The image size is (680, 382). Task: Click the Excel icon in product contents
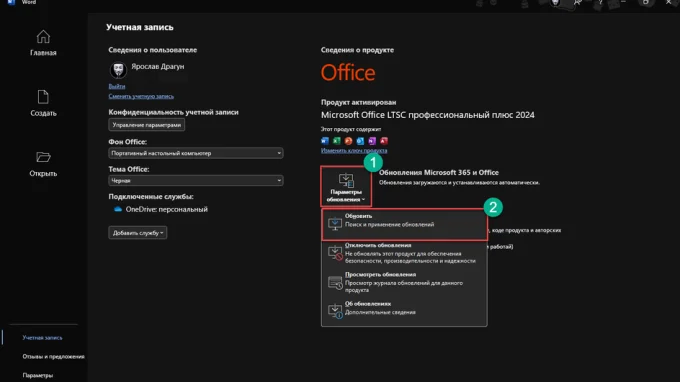click(337, 140)
